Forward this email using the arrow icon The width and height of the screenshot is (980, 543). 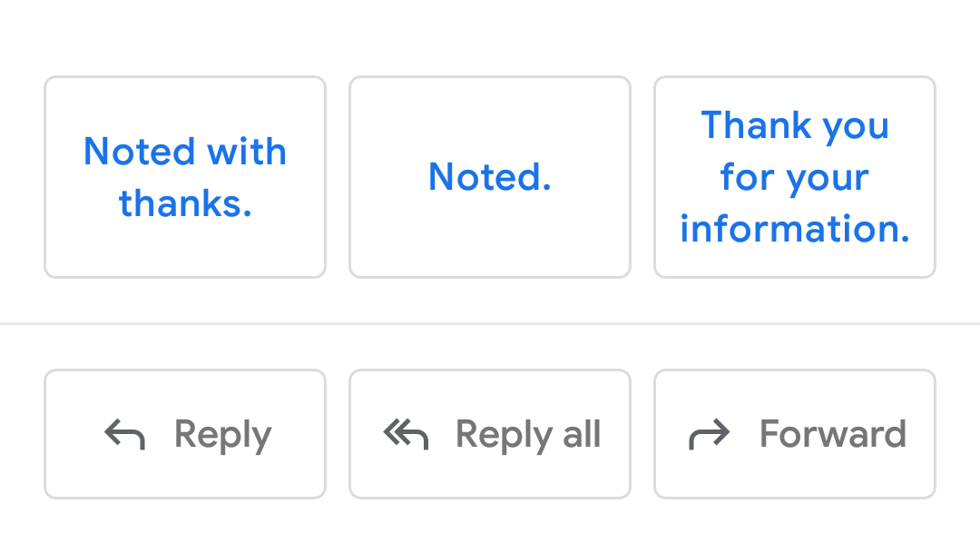point(709,435)
